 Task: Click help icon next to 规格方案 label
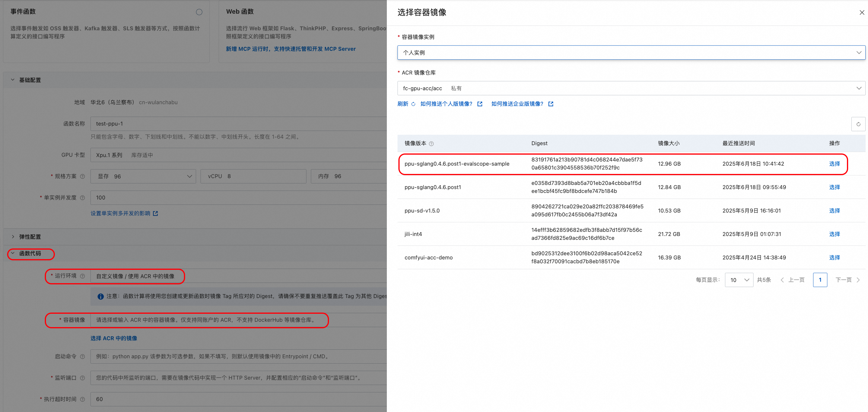pos(82,176)
